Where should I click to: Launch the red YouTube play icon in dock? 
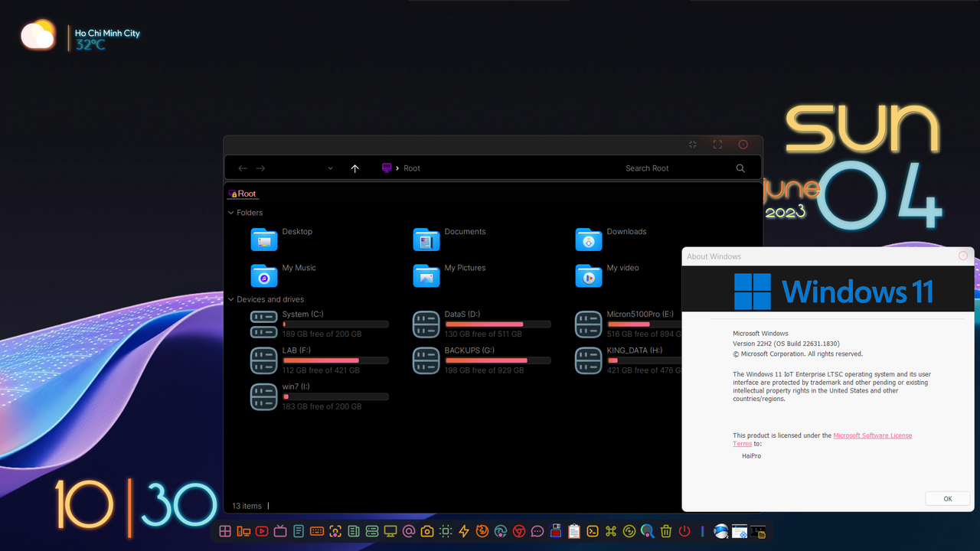click(x=262, y=531)
